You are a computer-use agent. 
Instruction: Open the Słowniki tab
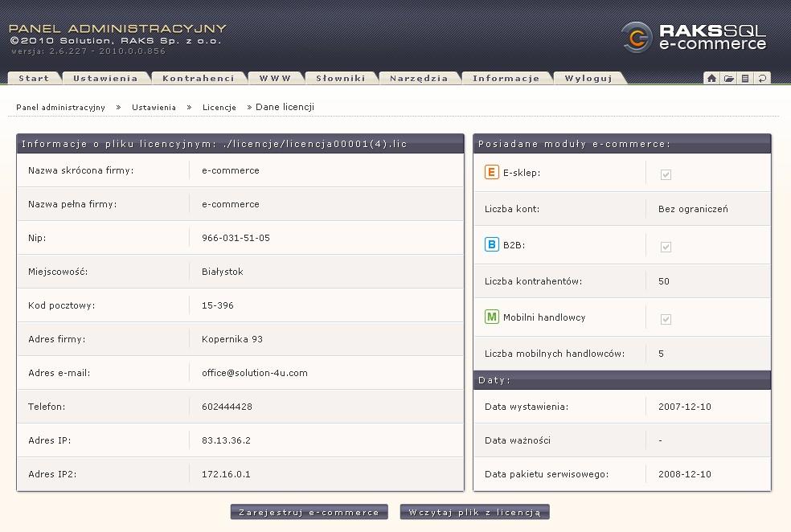click(341, 78)
